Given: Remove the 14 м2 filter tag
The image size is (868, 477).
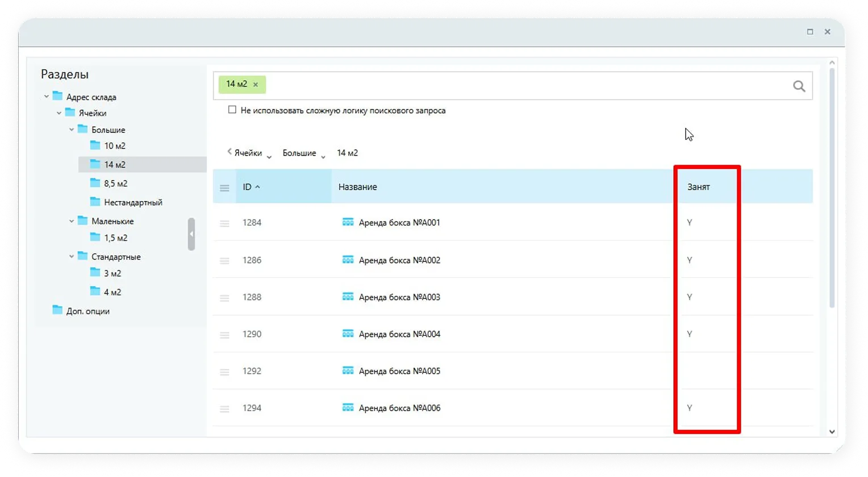Looking at the screenshot, I should pyautogui.click(x=256, y=85).
